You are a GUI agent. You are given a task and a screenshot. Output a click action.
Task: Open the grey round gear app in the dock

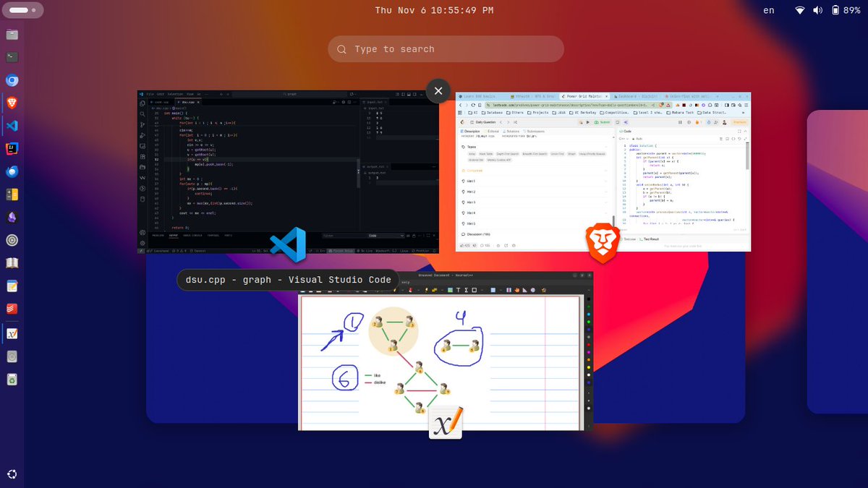point(12,240)
